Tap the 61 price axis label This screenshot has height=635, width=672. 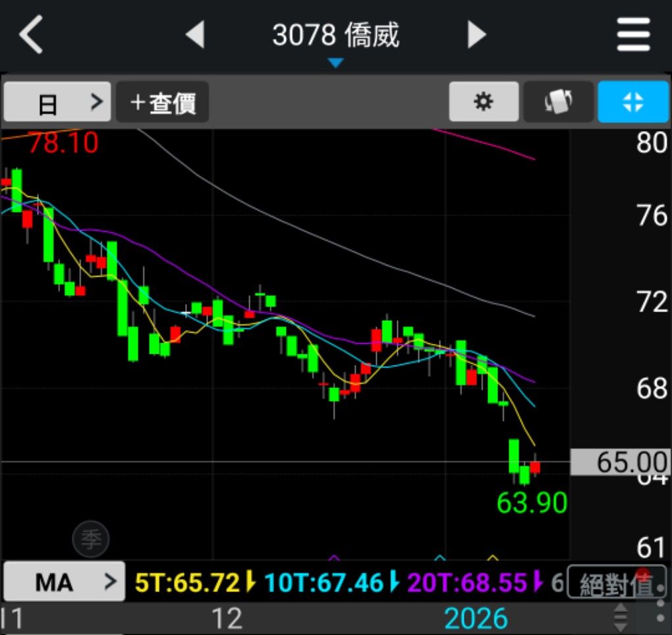coord(652,547)
